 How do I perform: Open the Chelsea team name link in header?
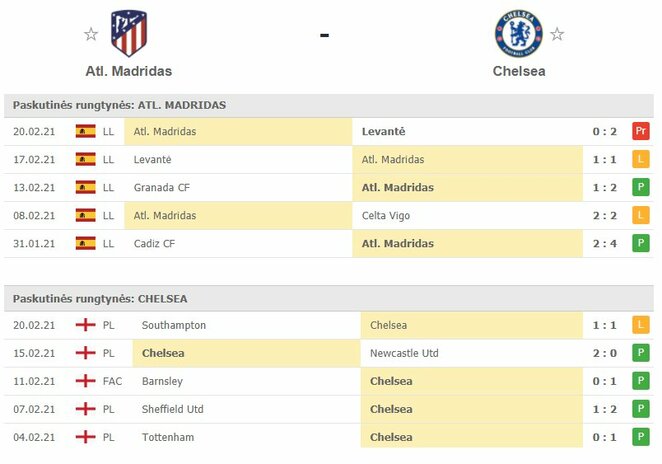pyautogui.click(x=518, y=72)
